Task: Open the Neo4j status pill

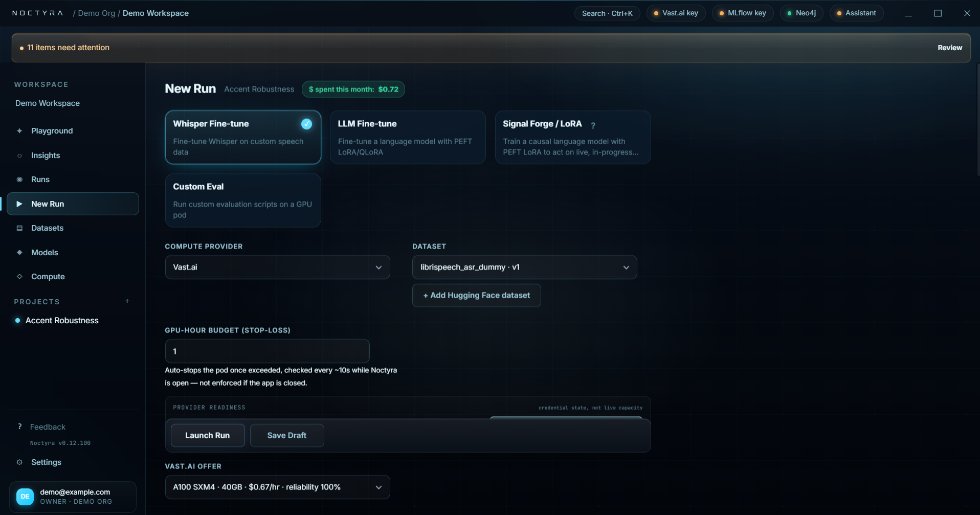Action: tap(801, 13)
